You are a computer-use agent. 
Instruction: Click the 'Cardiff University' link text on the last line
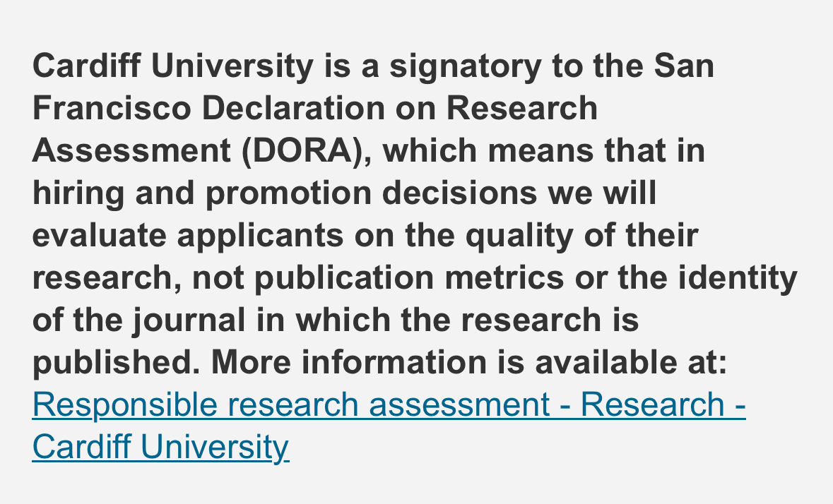tap(160, 448)
